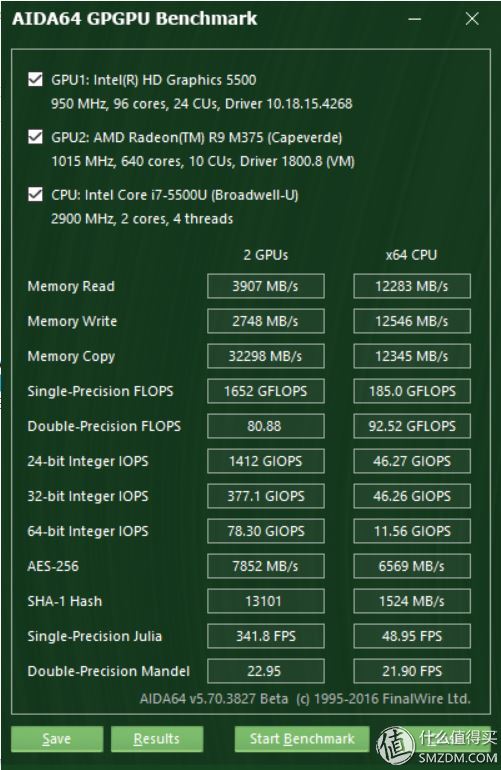The width and height of the screenshot is (501, 770).
Task: Uncheck the GPU1 Intel HD Graphics 5500 checkbox
Action: 35,79
